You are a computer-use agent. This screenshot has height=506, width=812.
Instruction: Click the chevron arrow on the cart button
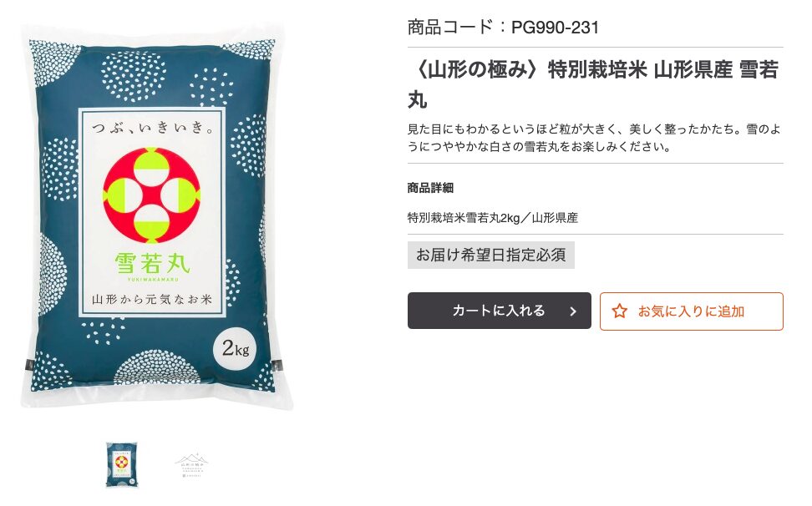(573, 311)
